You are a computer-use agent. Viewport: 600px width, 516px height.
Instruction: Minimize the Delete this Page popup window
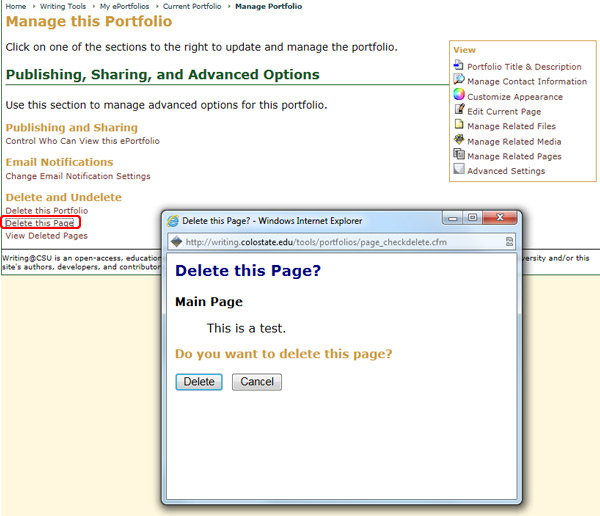click(453, 218)
